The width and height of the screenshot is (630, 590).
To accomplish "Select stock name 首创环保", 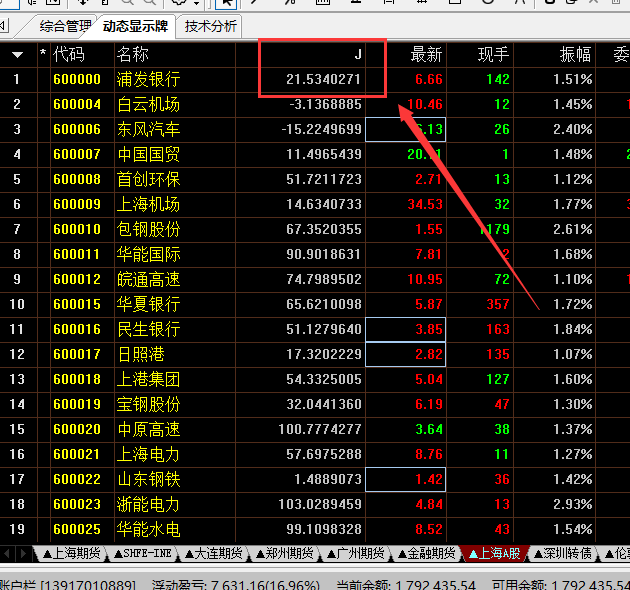I will coord(148,179).
